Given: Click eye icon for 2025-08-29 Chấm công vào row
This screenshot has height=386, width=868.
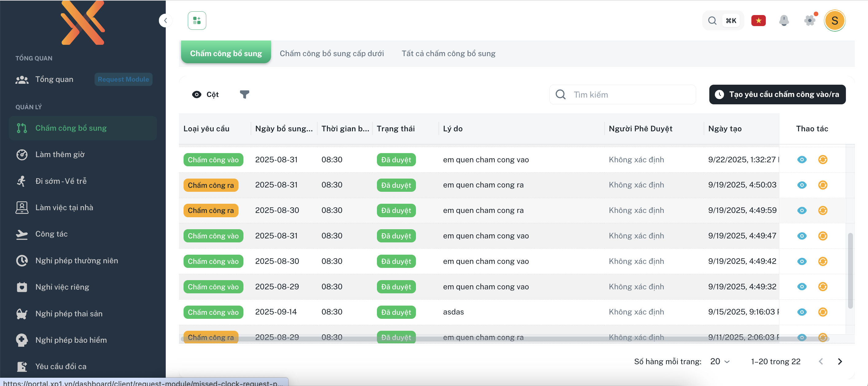Looking at the screenshot, I should click(x=802, y=287).
